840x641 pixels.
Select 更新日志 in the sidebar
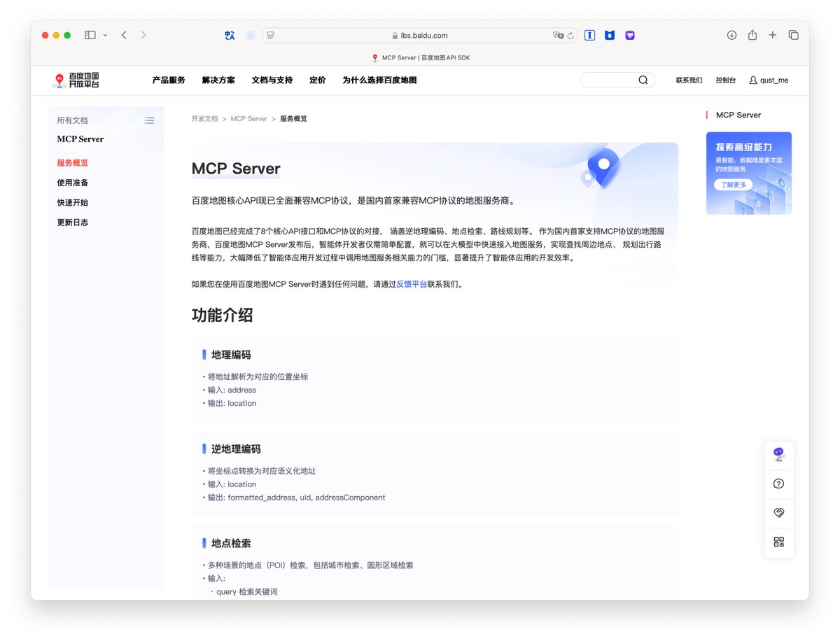point(73,223)
